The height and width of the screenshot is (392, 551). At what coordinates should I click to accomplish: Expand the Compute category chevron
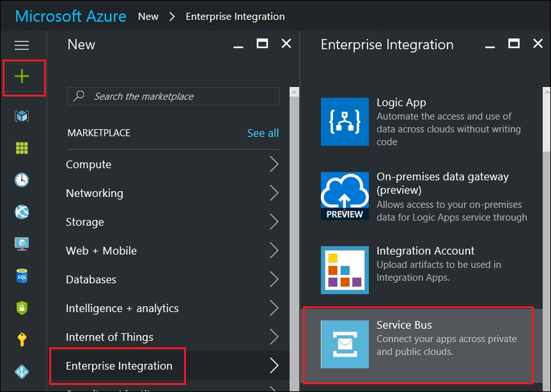[x=274, y=164]
